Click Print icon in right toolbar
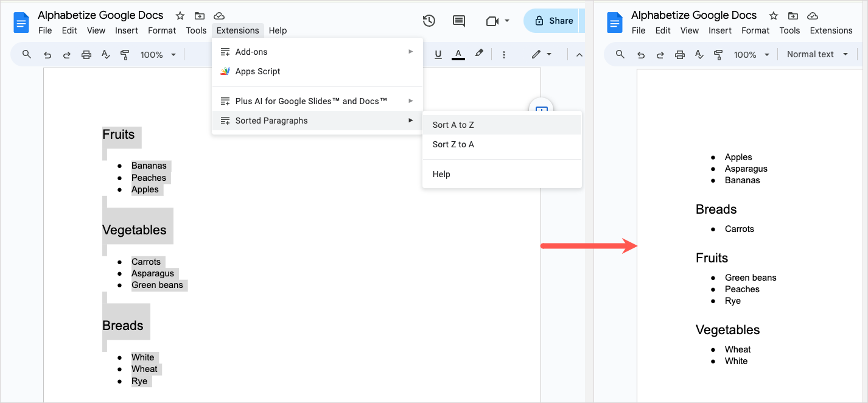The image size is (868, 403). pos(680,55)
